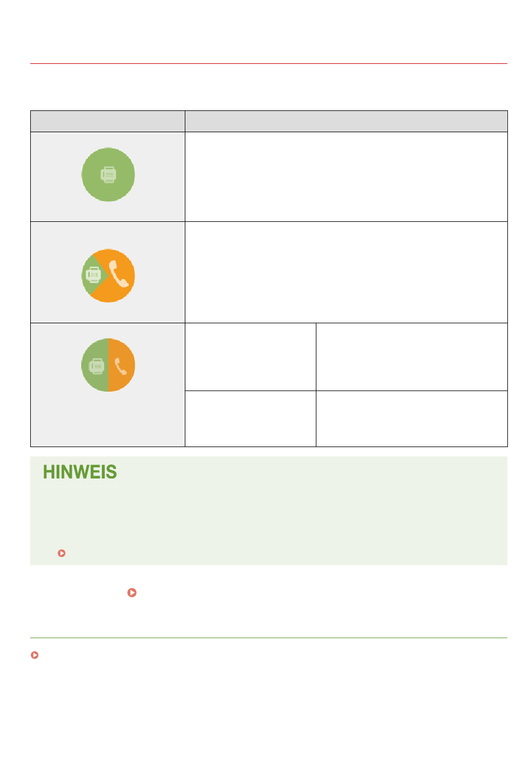532x767 pixels.
Task: Click the description cell beside the green fax icon
Action: 346,176
